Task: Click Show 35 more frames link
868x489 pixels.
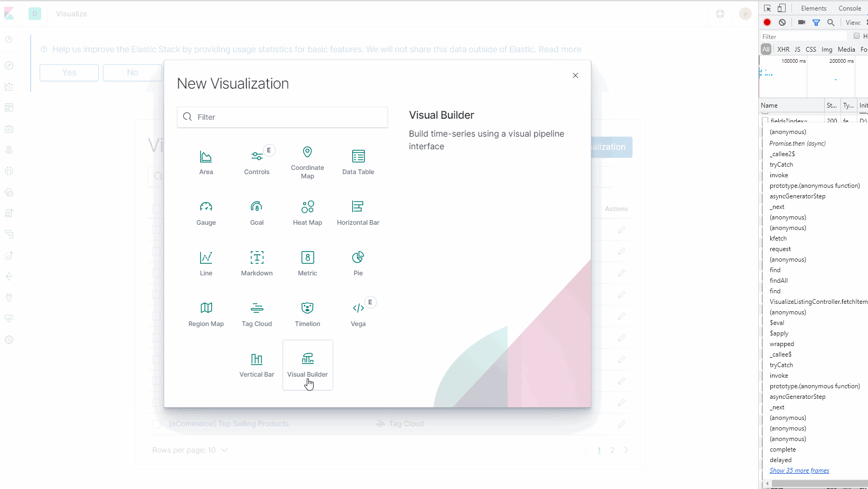Action: click(799, 471)
